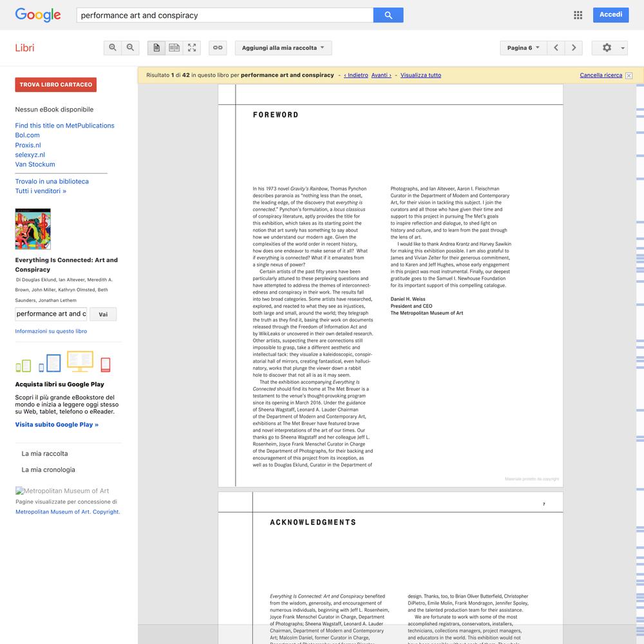Open La mia raccolta
This screenshot has height=644, width=644.
pyautogui.click(x=45, y=454)
